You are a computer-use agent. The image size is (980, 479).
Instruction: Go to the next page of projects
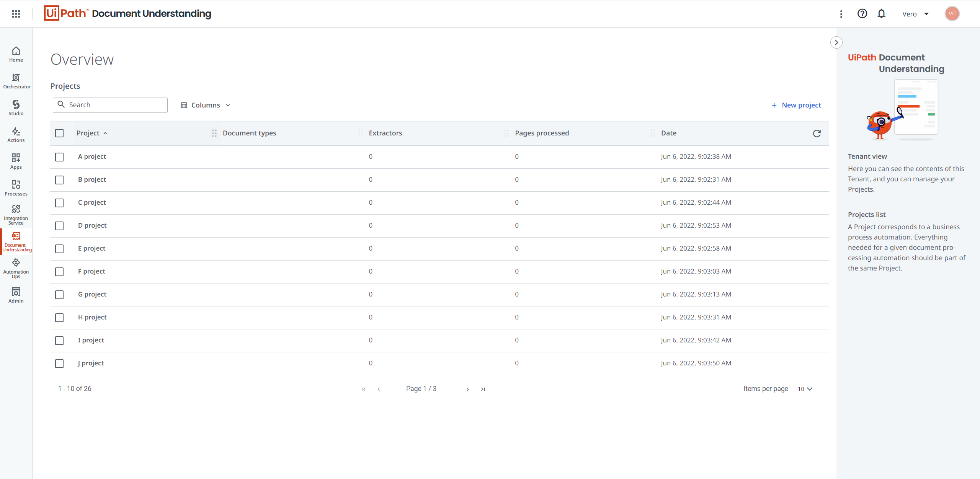[467, 389]
